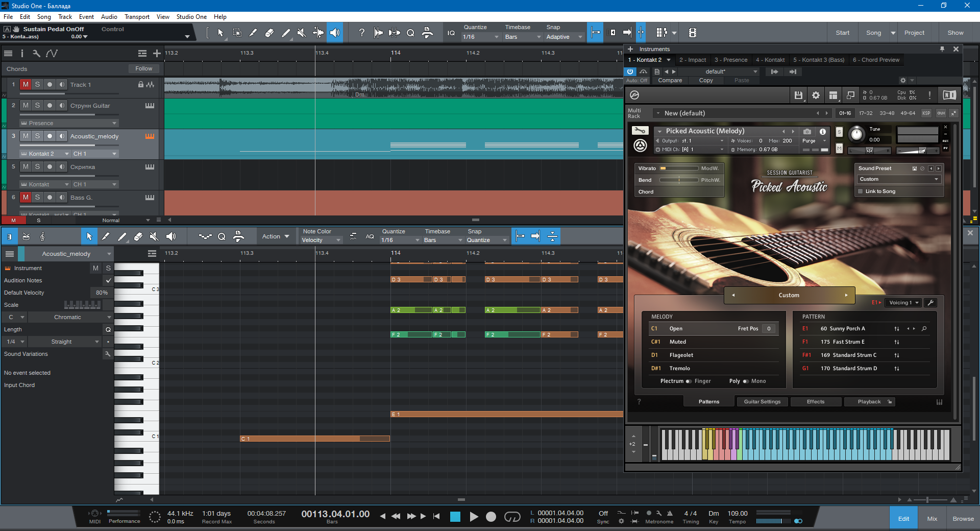Switch to the 2 - Impact instrument tab
This screenshot has width=980, height=531.
[x=693, y=60]
